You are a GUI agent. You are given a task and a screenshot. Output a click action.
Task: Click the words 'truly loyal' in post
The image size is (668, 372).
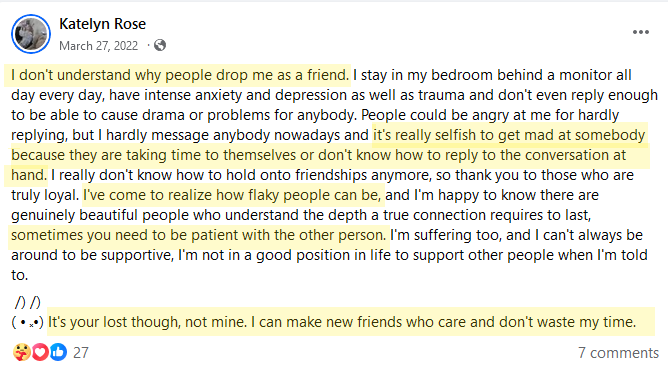[x=45, y=195]
